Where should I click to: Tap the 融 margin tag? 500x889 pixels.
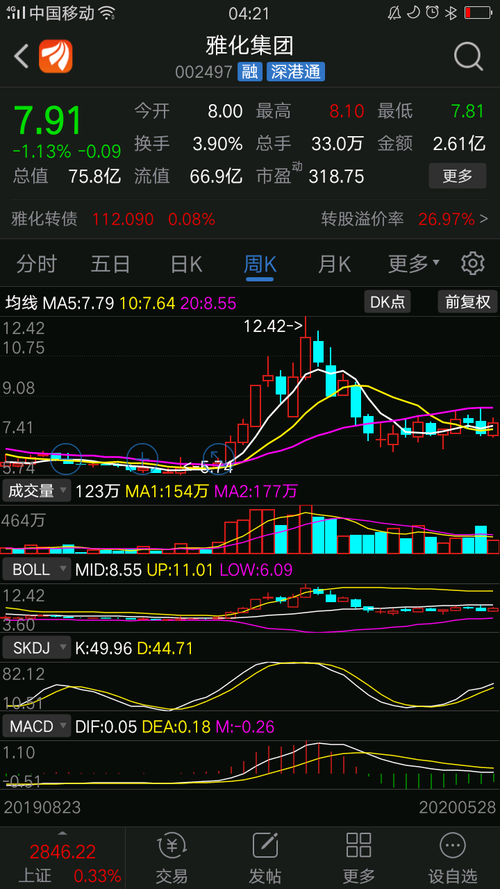point(249,72)
